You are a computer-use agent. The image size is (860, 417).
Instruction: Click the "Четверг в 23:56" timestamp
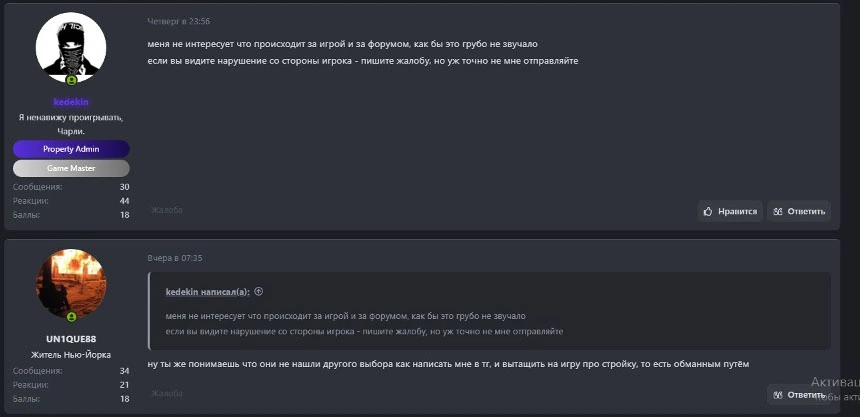click(179, 21)
